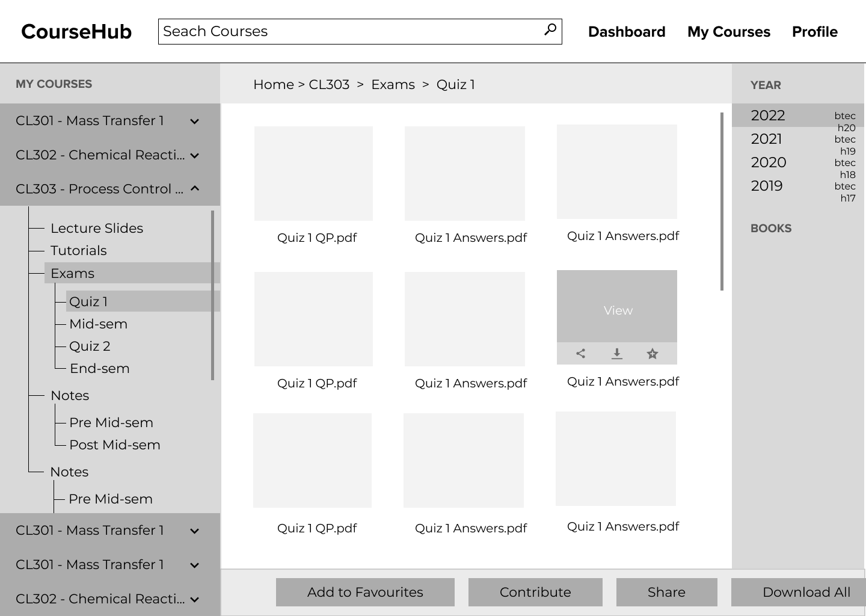Select Quiz 1 in the course tree
Screen dimensions: 866x616
click(143, 301)
